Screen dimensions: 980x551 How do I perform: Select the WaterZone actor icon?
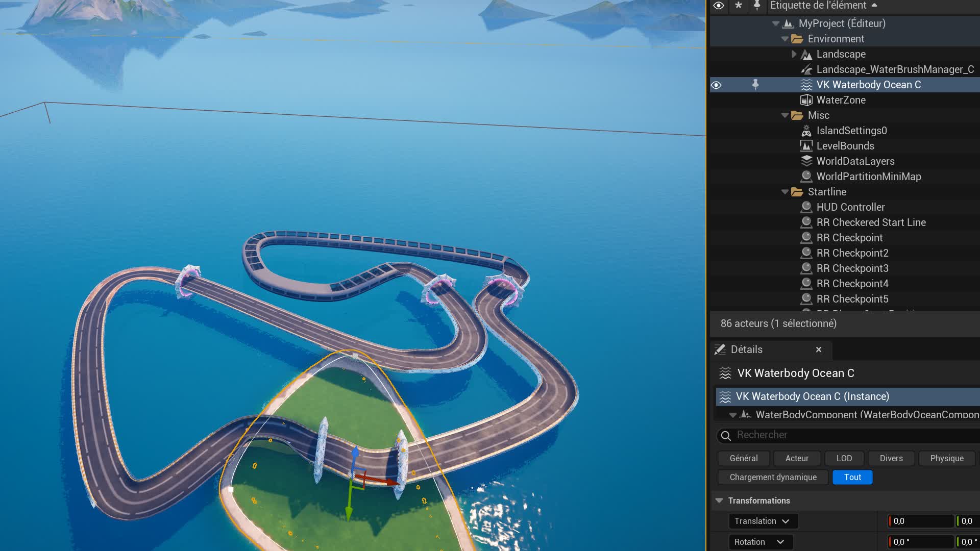[806, 100]
